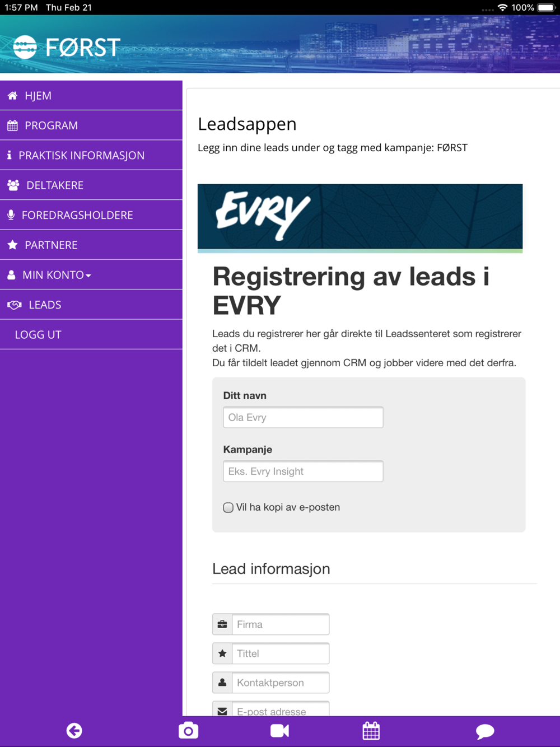
Task: Tap the back arrow icon in bottom bar
Action: pyautogui.click(x=74, y=731)
